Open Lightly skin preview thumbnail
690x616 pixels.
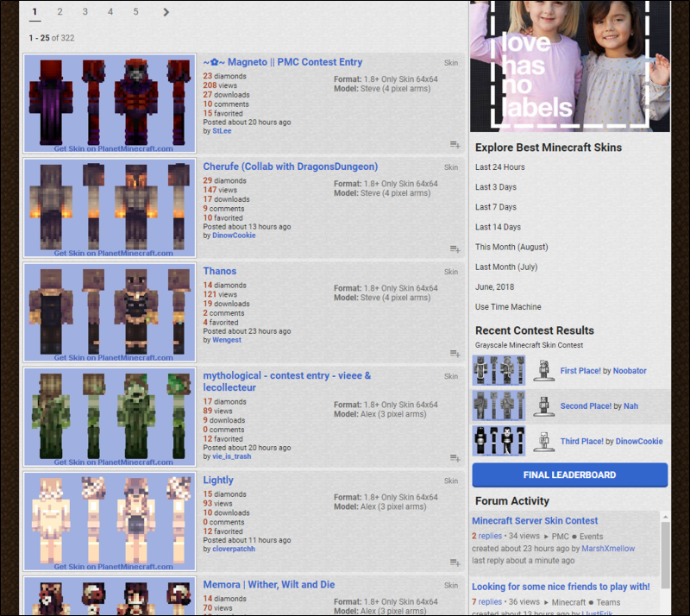point(110,521)
